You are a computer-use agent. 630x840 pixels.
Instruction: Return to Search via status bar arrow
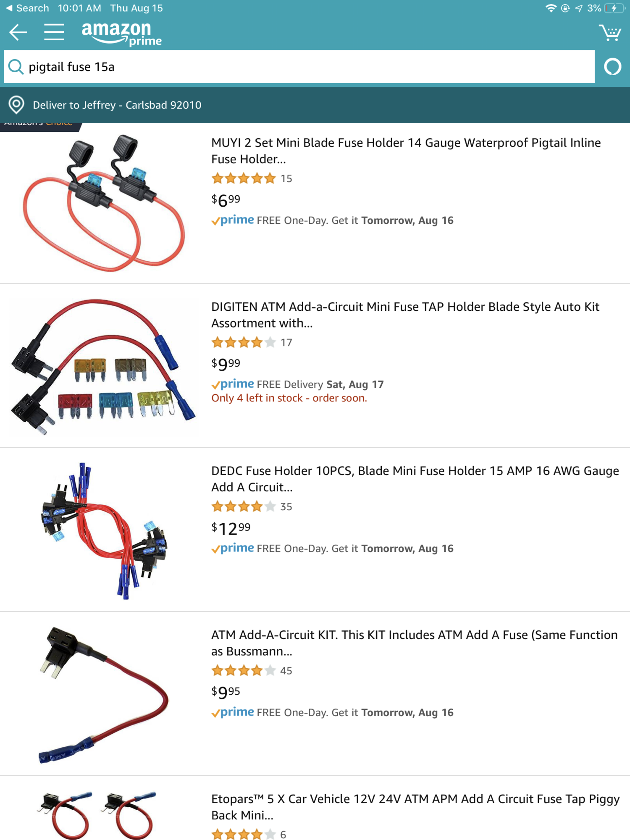coord(27,8)
